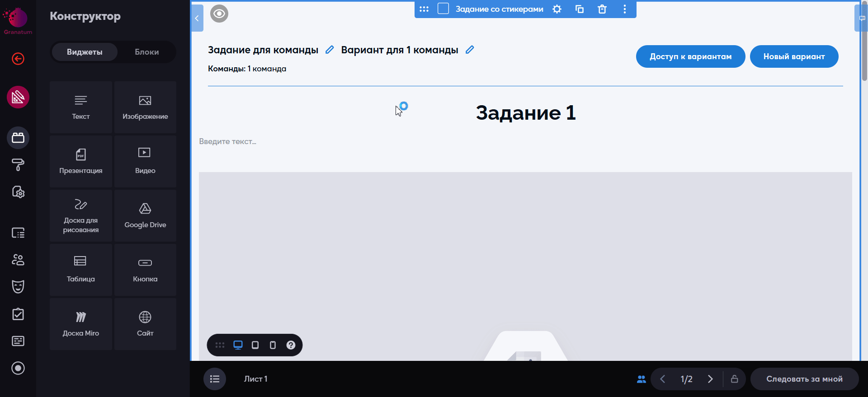Toggle preview eye icon
This screenshot has height=397, width=868.
(x=219, y=14)
